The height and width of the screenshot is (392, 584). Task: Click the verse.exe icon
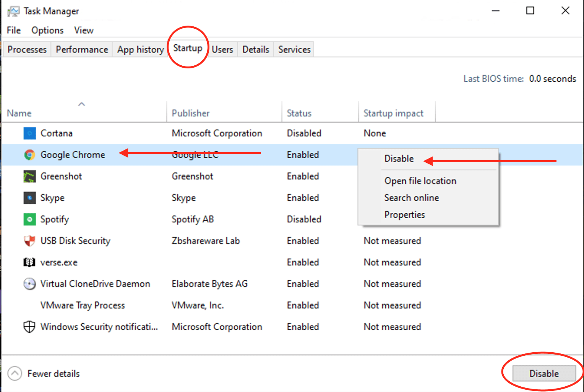(29, 262)
